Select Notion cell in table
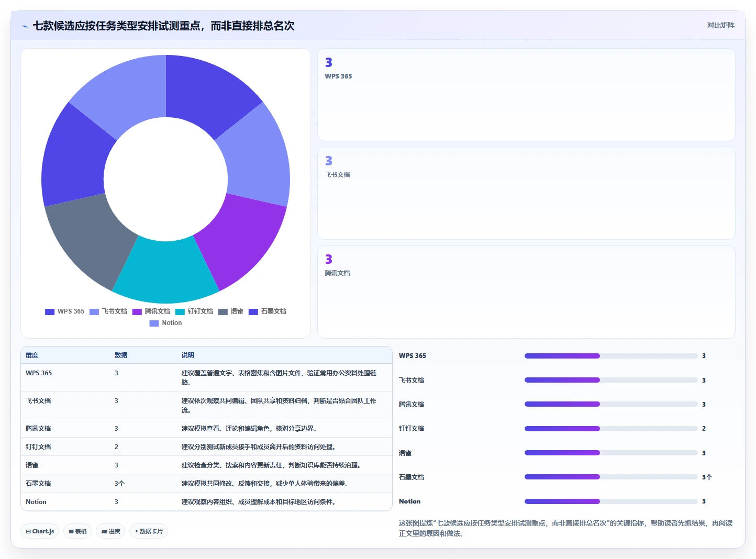756x559 pixels. pos(36,502)
